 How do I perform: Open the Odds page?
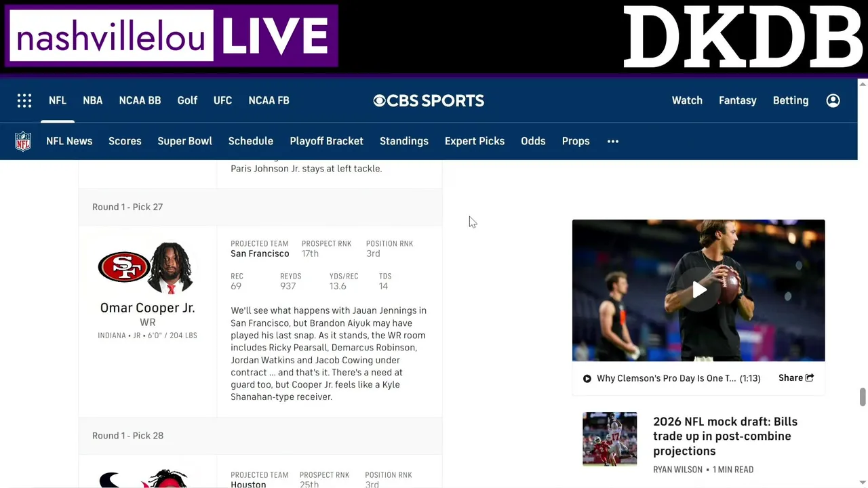pyautogui.click(x=533, y=141)
